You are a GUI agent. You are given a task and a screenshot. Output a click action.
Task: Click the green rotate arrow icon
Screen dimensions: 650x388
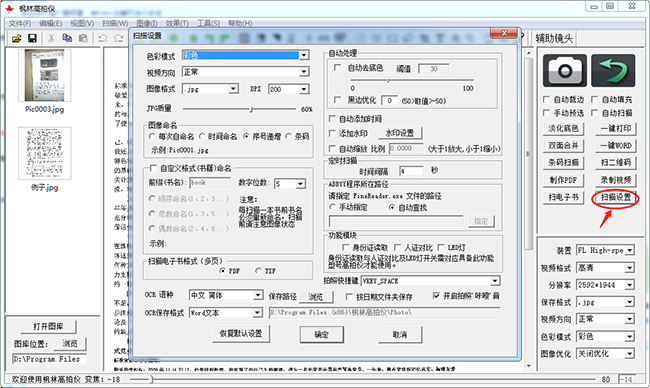click(613, 70)
